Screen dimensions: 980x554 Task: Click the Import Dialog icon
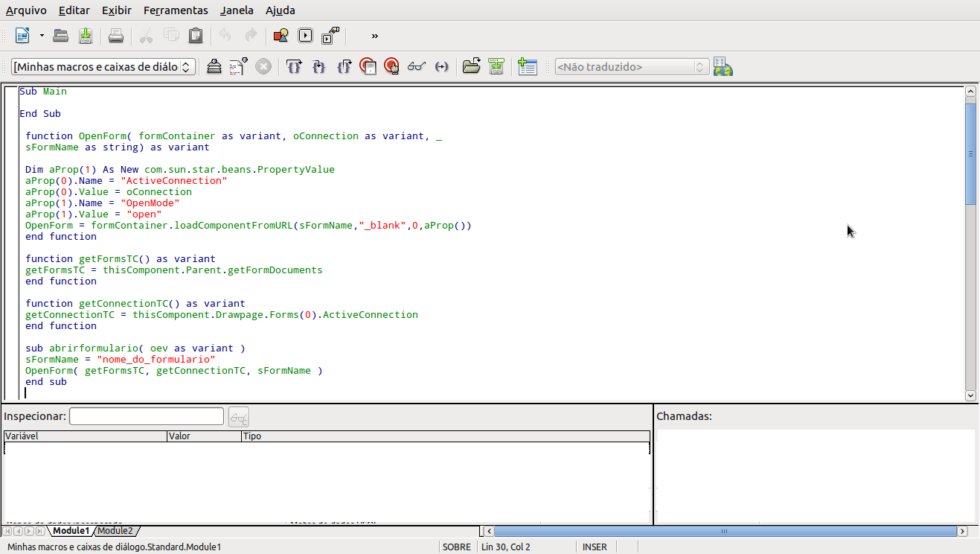coord(527,66)
